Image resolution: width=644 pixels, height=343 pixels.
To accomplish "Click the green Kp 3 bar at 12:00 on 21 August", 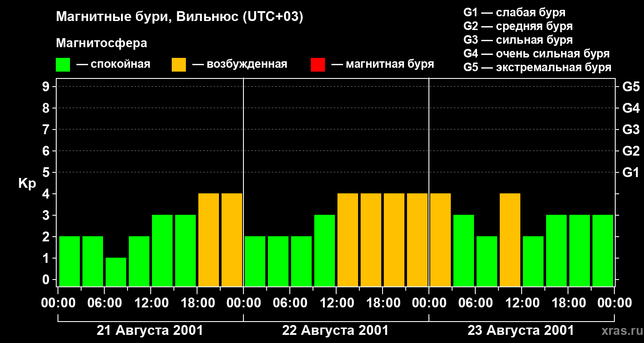I will (x=162, y=250).
